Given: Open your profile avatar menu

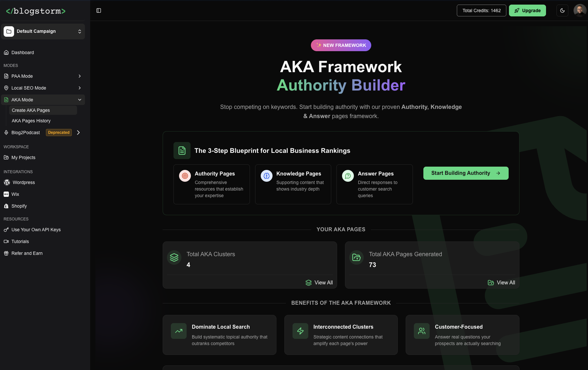Looking at the screenshot, I should [x=580, y=10].
